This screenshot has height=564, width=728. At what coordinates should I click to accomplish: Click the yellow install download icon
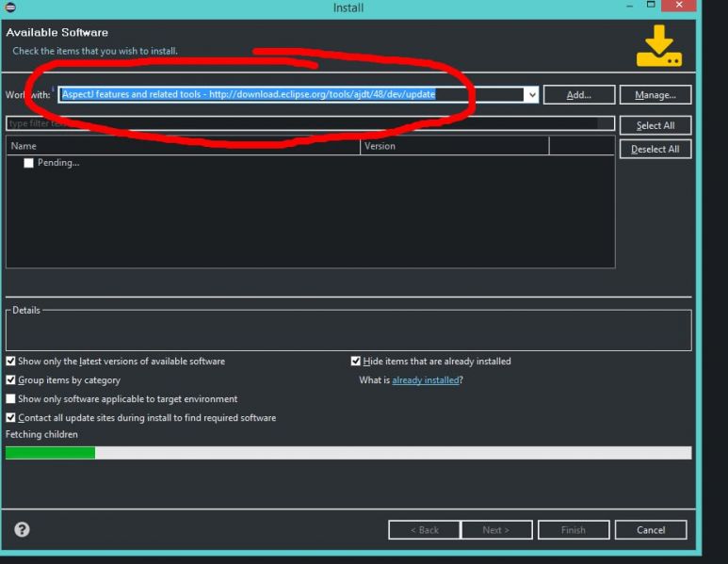(x=659, y=46)
